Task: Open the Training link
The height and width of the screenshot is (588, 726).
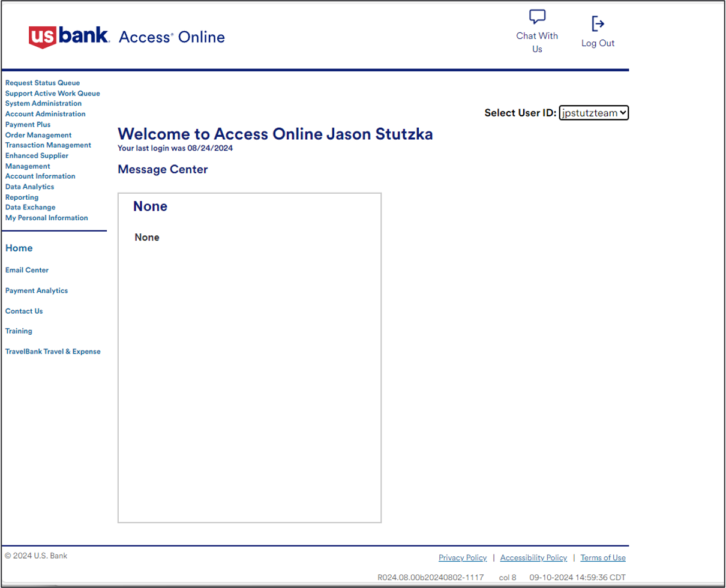Action: [19, 331]
